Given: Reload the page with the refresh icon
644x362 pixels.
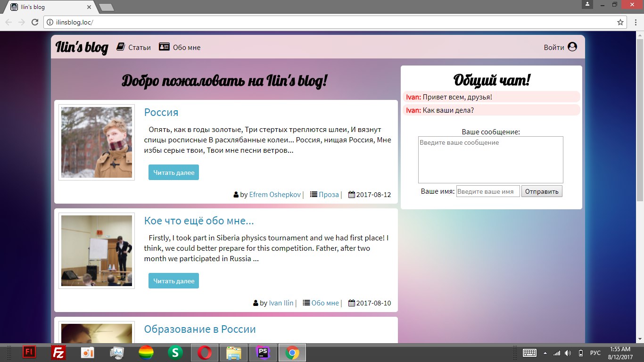Looking at the screenshot, I should pos(35,22).
